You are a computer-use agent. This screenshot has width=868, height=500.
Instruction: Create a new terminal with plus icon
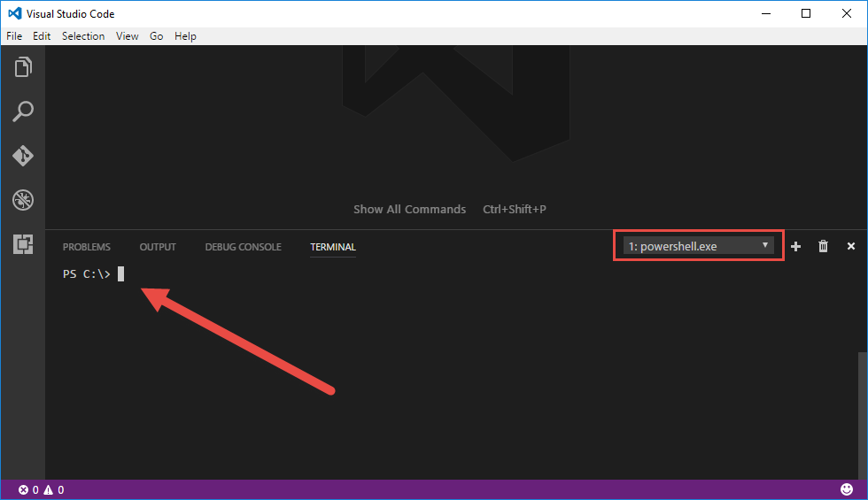[795, 246]
